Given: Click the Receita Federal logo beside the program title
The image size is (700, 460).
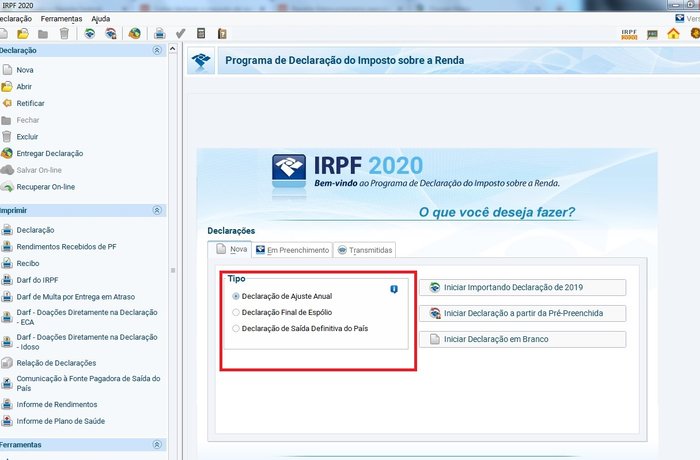Looking at the screenshot, I should [x=201, y=60].
